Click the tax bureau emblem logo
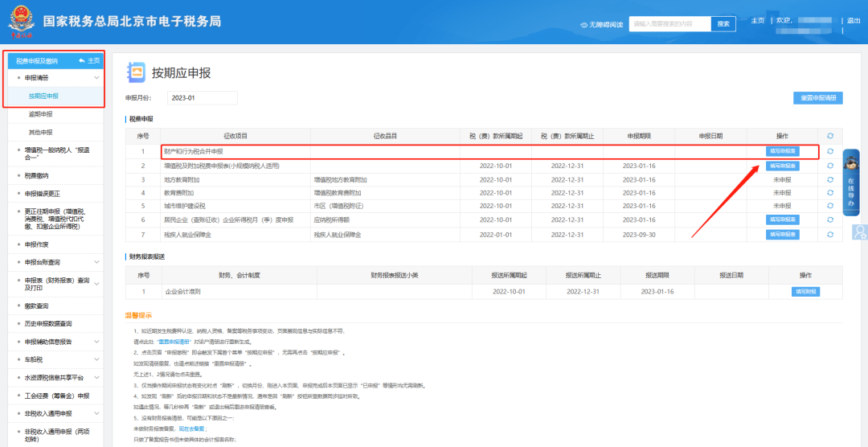This screenshot has width=868, height=447. coord(22,23)
